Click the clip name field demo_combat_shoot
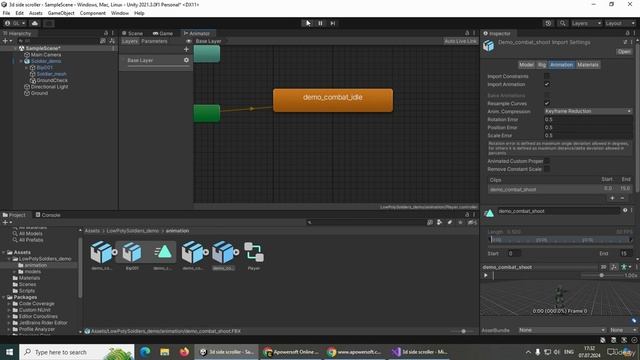The height and width of the screenshot is (360, 640). tap(558, 211)
